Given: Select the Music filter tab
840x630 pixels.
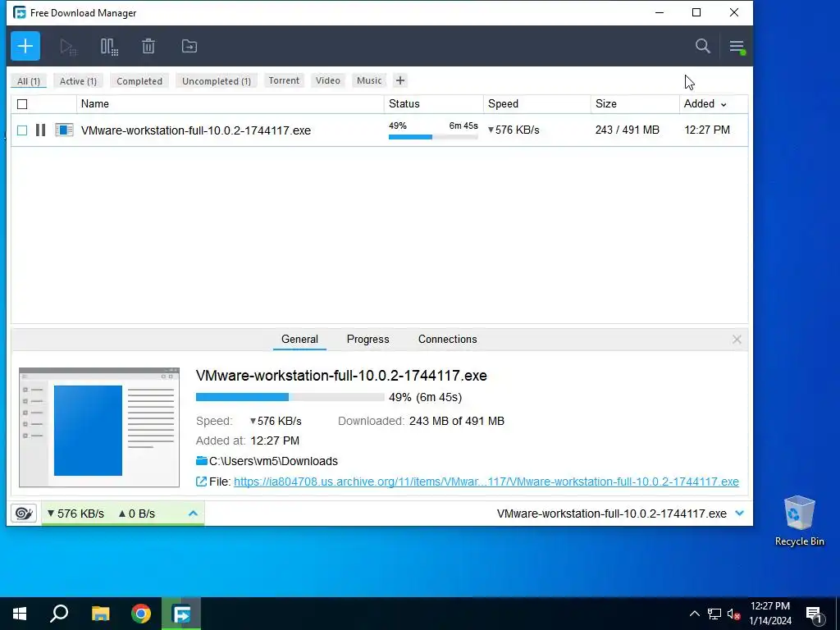Looking at the screenshot, I should click(x=369, y=80).
